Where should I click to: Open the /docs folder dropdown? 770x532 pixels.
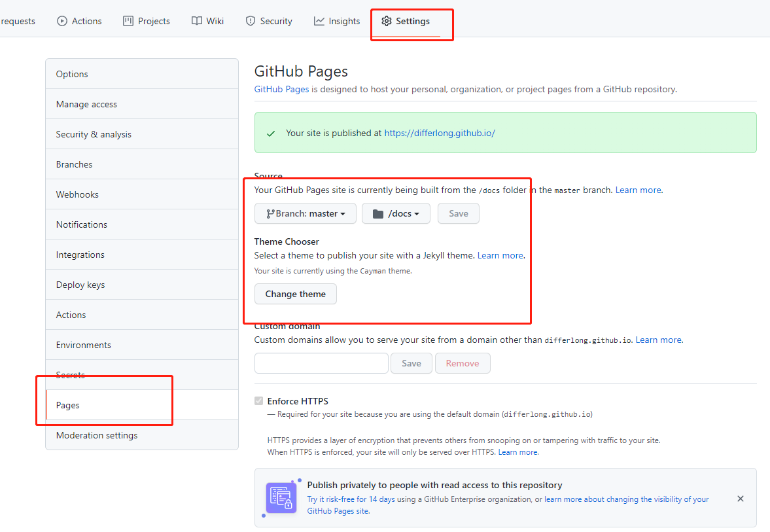pyautogui.click(x=396, y=214)
